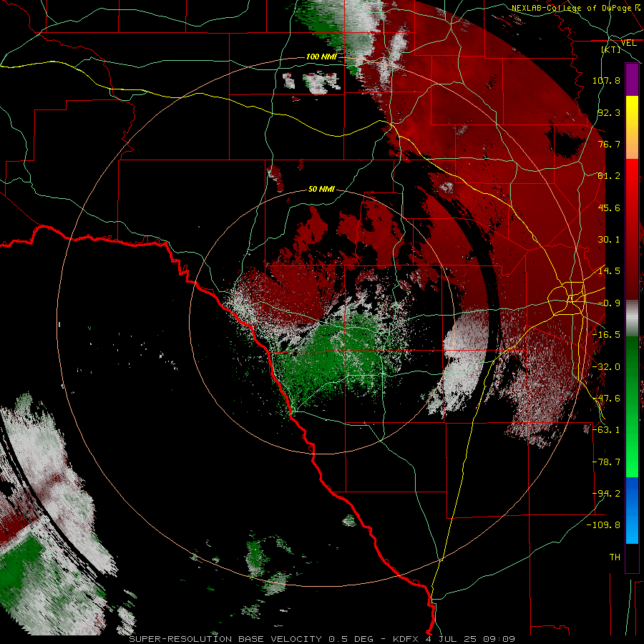Viewport: 644px width, 644px height.
Task: Click the -0.9 scale value
Action: coord(609,303)
